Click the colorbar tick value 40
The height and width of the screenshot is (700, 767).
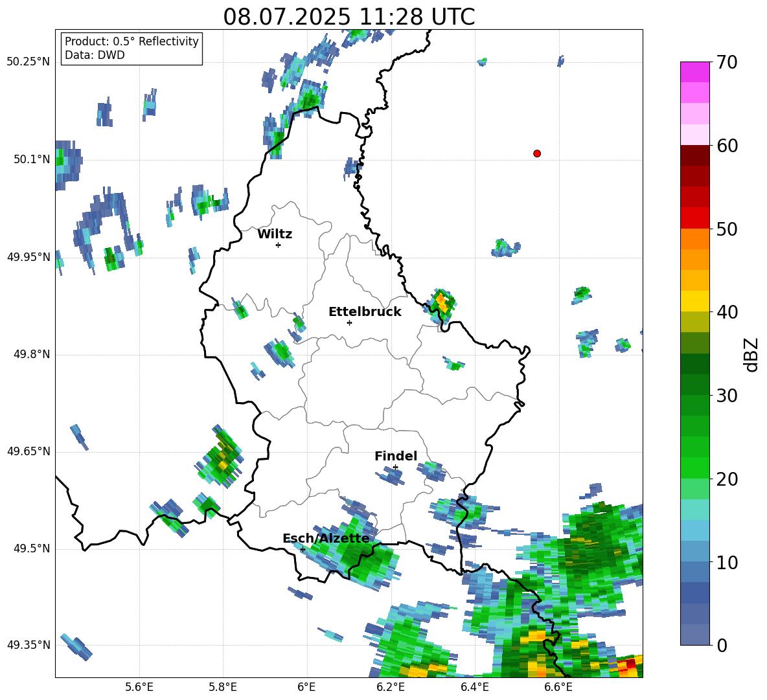point(727,312)
